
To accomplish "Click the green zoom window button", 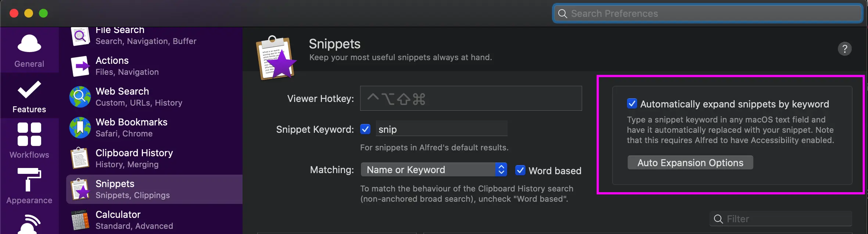I will pyautogui.click(x=43, y=14).
